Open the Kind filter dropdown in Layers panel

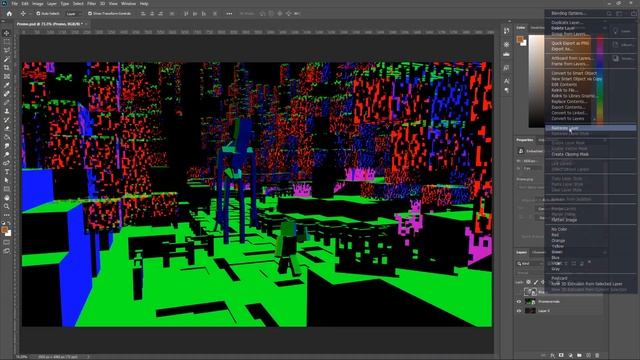click(529, 264)
